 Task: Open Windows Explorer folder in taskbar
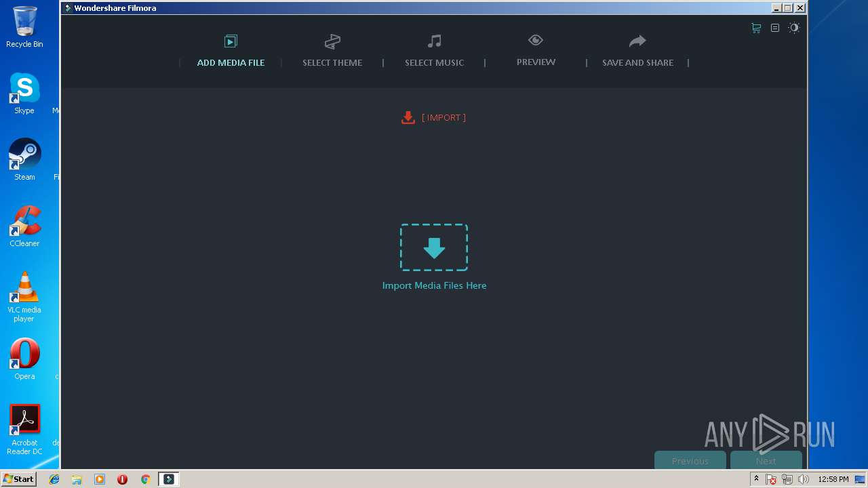tap(77, 479)
